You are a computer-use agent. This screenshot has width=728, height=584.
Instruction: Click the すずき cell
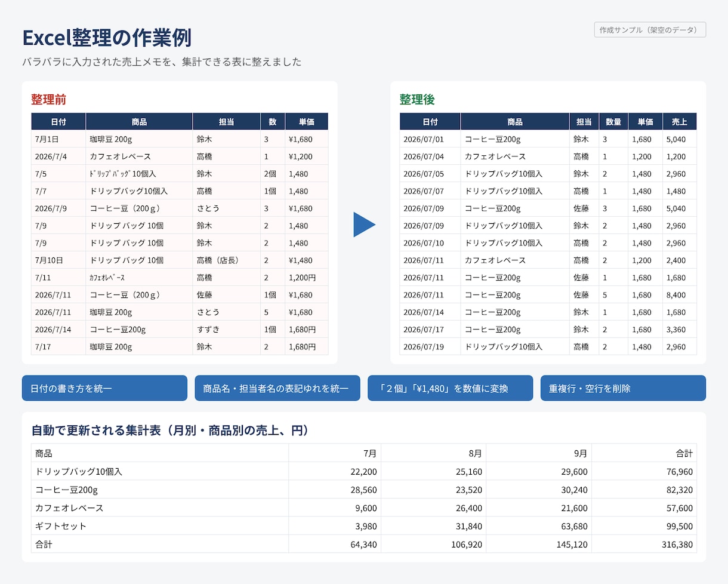tap(227, 330)
